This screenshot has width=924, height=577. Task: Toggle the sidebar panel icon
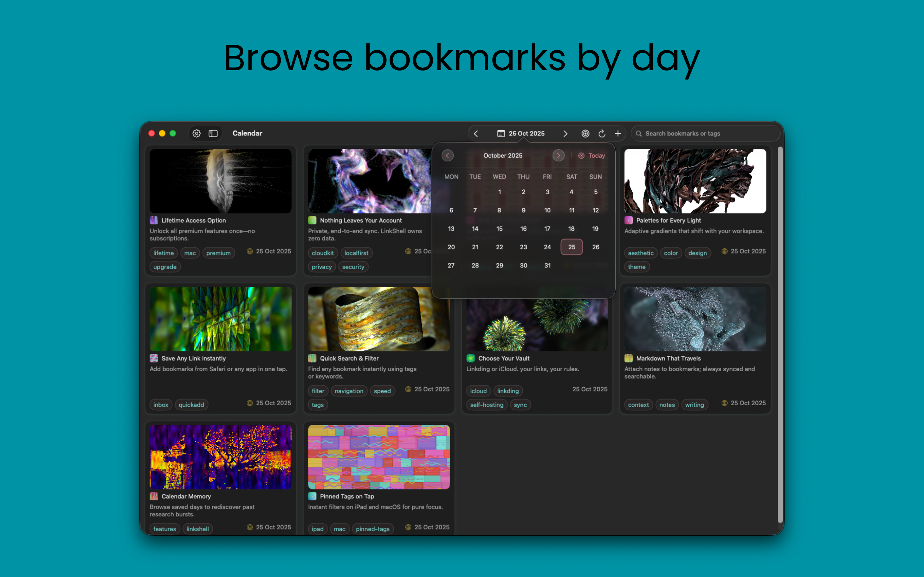click(213, 133)
